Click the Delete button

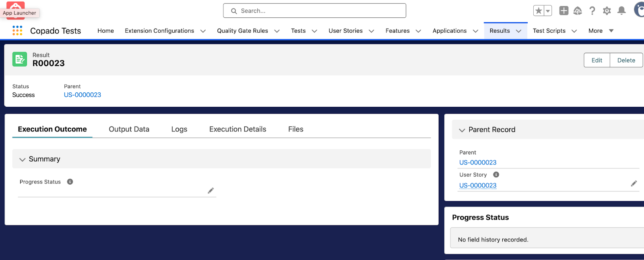pos(626,60)
